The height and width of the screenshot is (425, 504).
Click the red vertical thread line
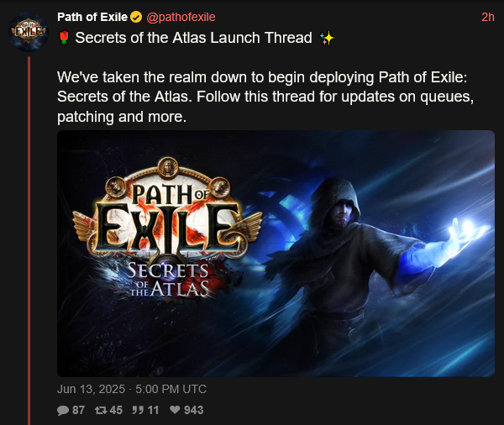29,240
